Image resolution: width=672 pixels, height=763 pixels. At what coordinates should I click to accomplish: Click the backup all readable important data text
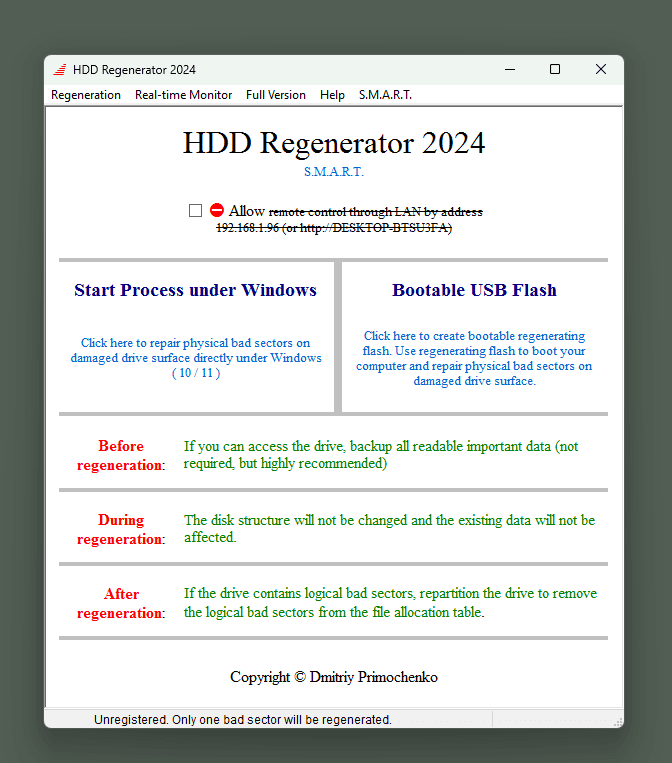381,454
